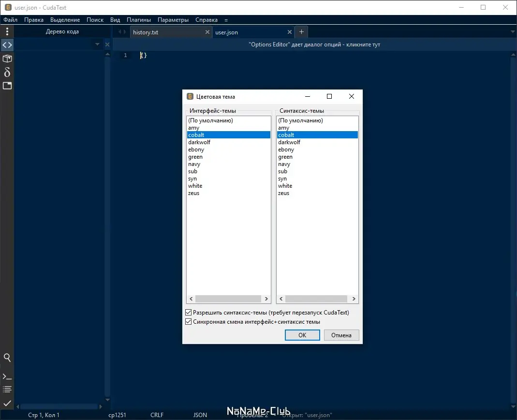Select '(По умолчанию)' in Интерфейс-темы list

(x=228, y=120)
